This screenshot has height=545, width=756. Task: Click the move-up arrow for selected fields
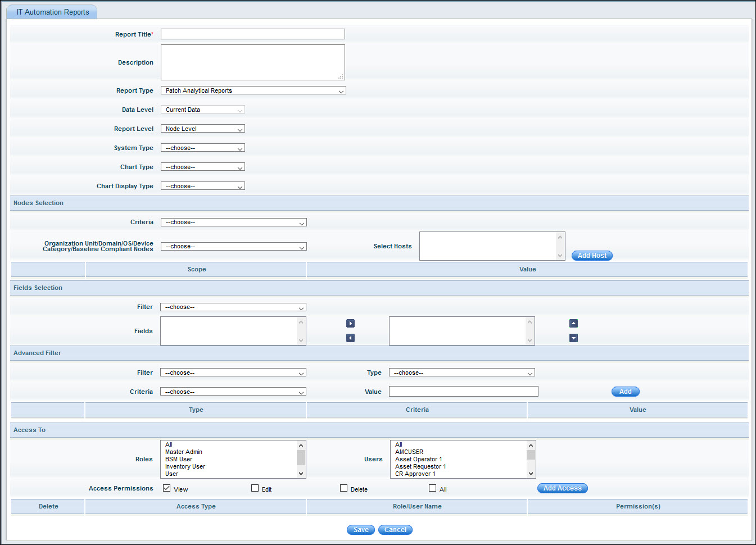click(x=573, y=324)
